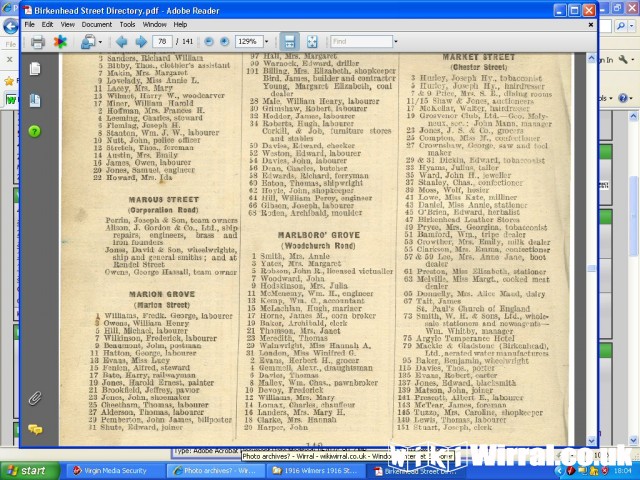The height and width of the screenshot is (480, 640).
Task: Click the green help question-mark icon
Action: pos(35,131)
